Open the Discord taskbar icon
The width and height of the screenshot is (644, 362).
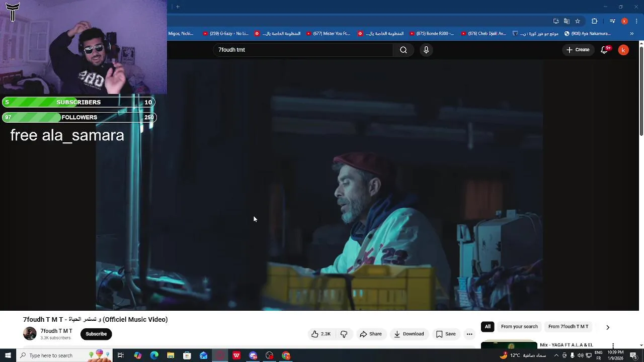click(x=253, y=355)
